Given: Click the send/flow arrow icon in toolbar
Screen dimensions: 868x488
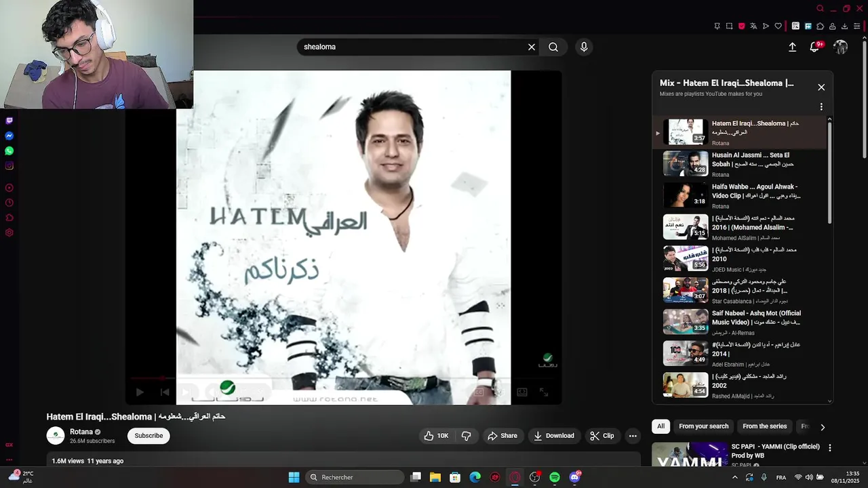Looking at the screenshot, I should 766,26.
